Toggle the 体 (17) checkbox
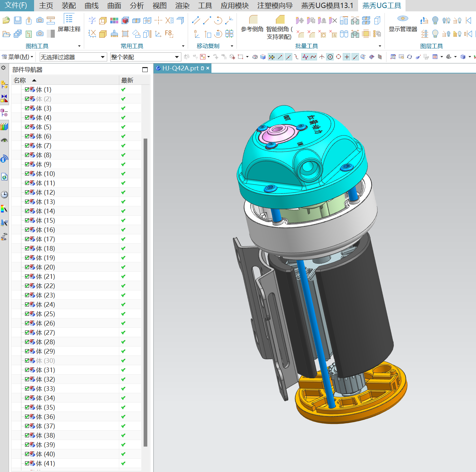The height and width of the screenshot is (472, 476). [x=27, y=239]
